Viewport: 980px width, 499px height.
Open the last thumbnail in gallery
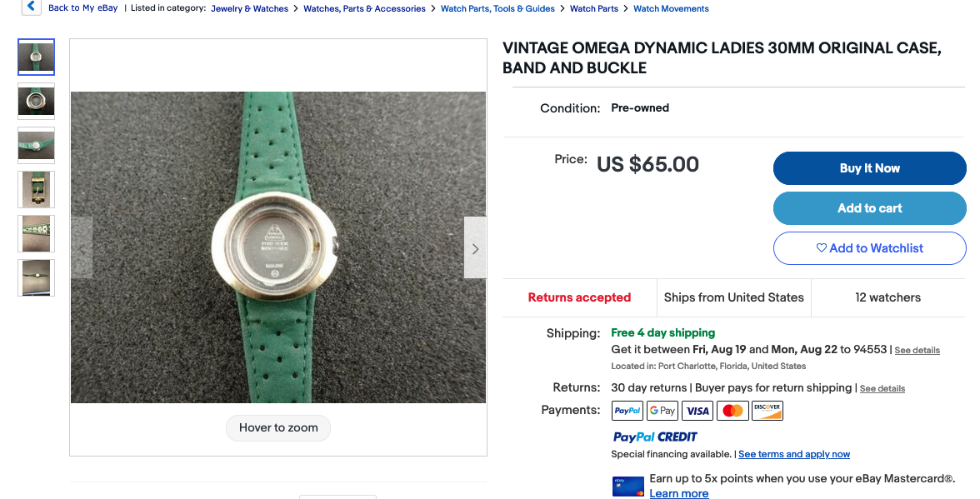(37, 278)
